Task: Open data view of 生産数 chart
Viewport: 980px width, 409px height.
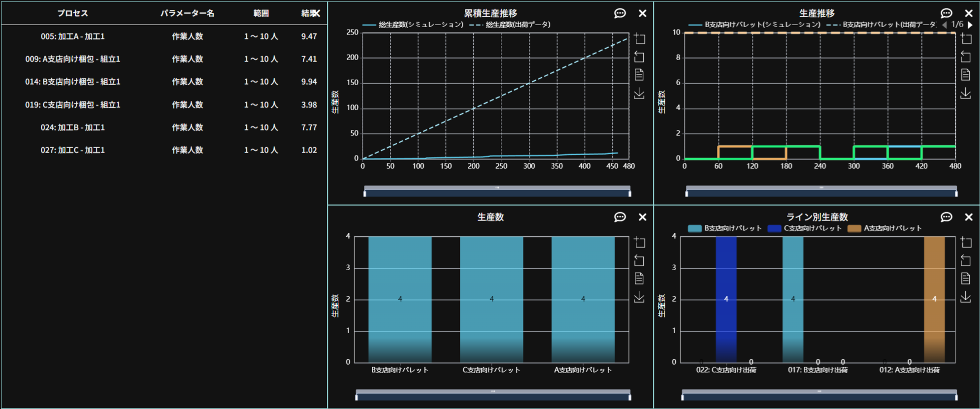Action: 639,279
